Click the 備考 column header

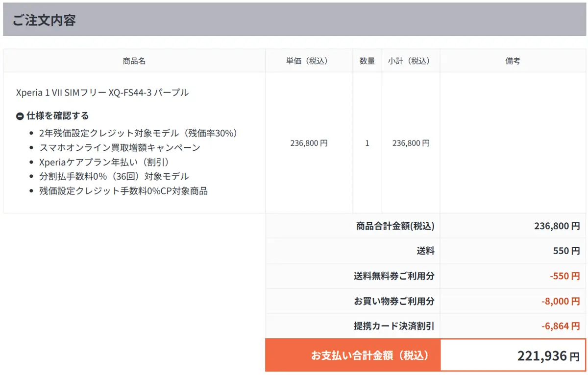pyautogui.click(x=513, y=61)
